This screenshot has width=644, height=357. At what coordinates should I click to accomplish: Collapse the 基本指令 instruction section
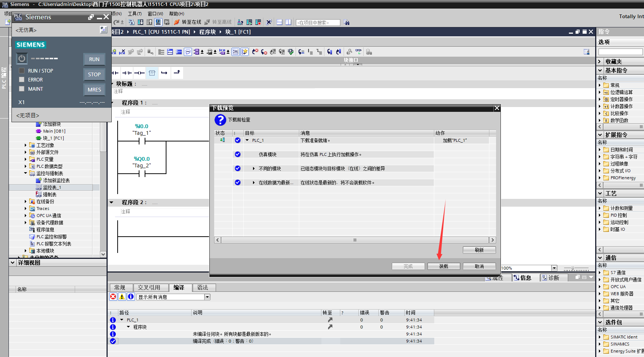click(x=600, y=70)
